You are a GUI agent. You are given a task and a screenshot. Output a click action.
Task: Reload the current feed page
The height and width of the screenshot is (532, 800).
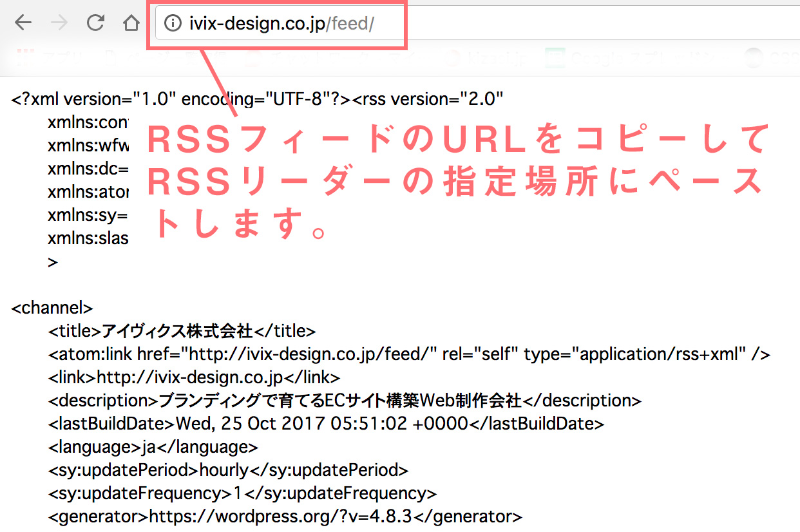pos(95,23)
